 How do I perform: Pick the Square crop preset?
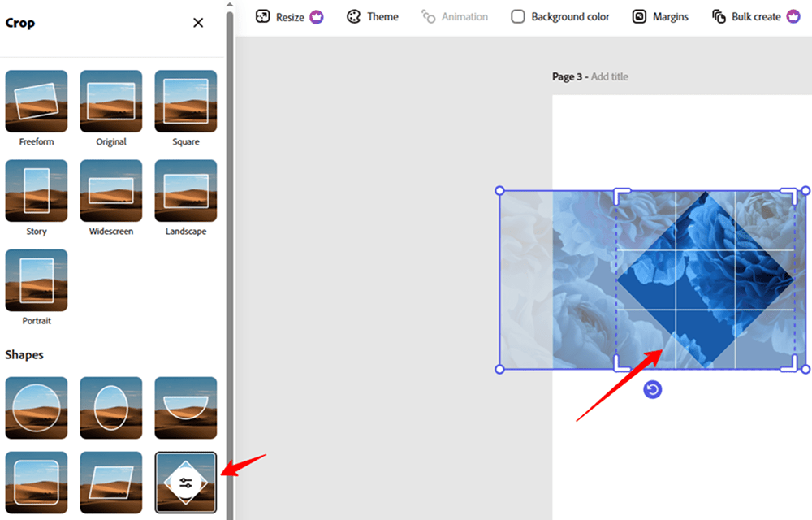[185, 101]
